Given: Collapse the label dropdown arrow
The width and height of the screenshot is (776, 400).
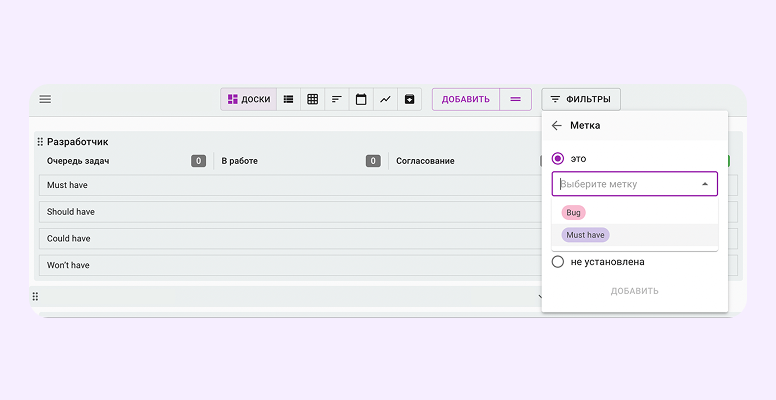Looking at the screenshot, I should [x=704, y=184].
